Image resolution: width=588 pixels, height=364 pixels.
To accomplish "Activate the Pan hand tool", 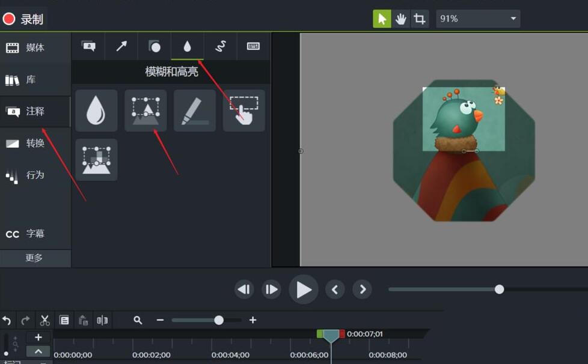I will (401, 19).
